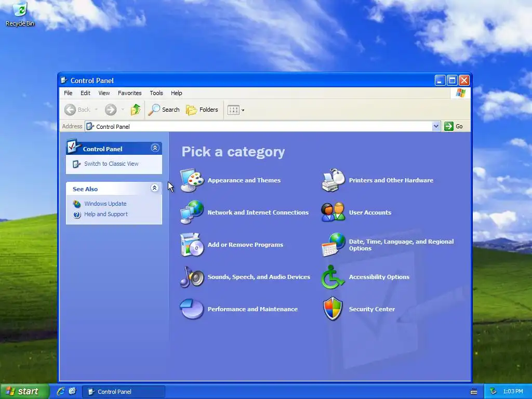The width and height of the screenshot is (532, 399).
Task: Click the Back arrow toolbar button
Action: coord(77,110)
